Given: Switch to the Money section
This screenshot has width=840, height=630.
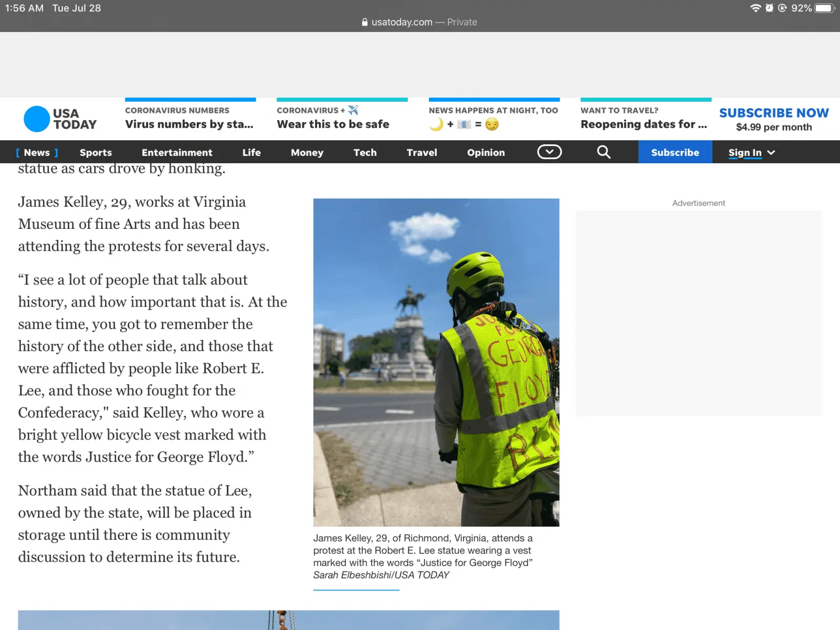Looking at the screenshot, I should coord(307,153).
